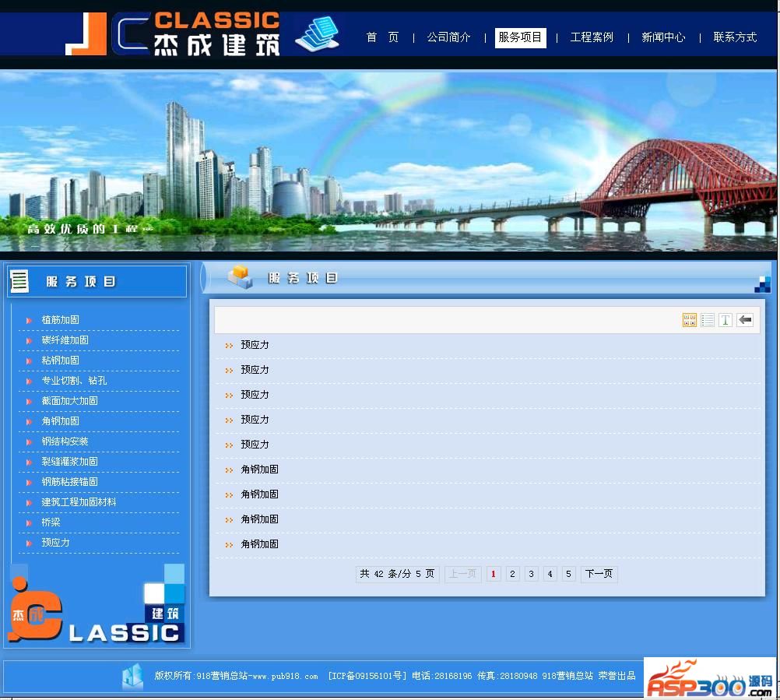780x700 pixels.
Task: Click the city skyline banner image
Action: point(388,160)
